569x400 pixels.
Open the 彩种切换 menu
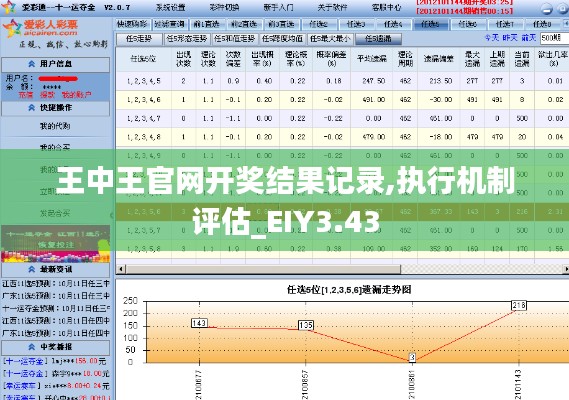click(x=224, y=7)
